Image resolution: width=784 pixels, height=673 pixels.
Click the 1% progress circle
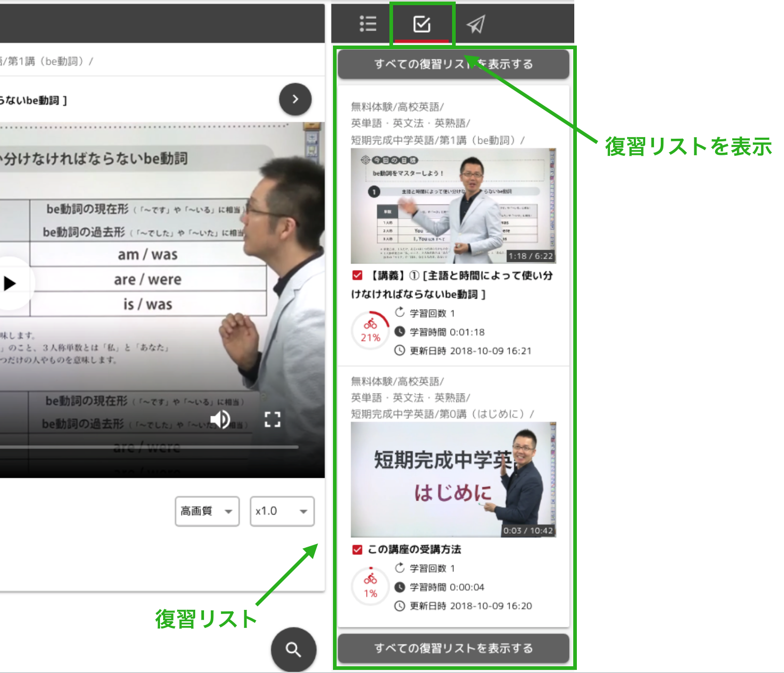(x=371, y=586)
